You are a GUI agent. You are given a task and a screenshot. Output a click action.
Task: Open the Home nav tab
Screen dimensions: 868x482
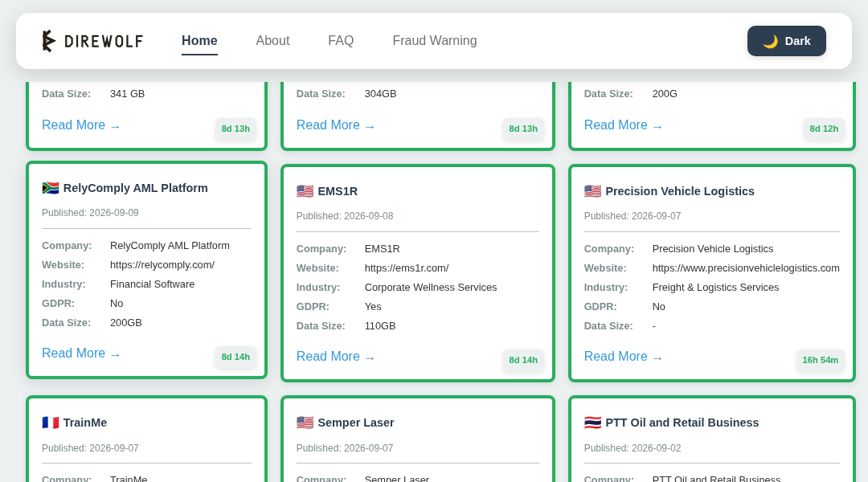[199, 41]
